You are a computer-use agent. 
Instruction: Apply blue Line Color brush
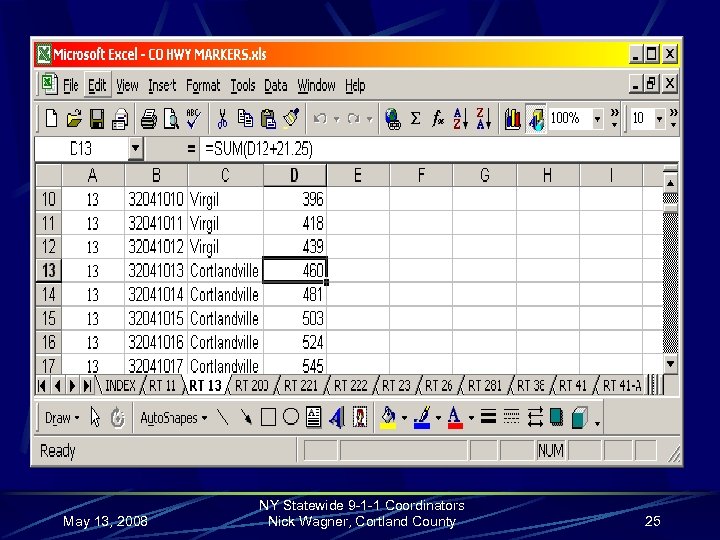422,417
